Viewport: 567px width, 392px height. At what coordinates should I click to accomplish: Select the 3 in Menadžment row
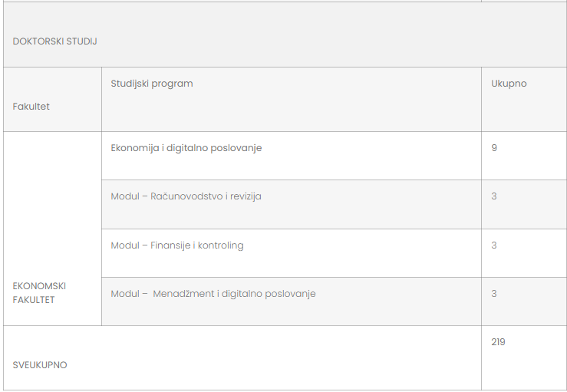tap(494, 294)
